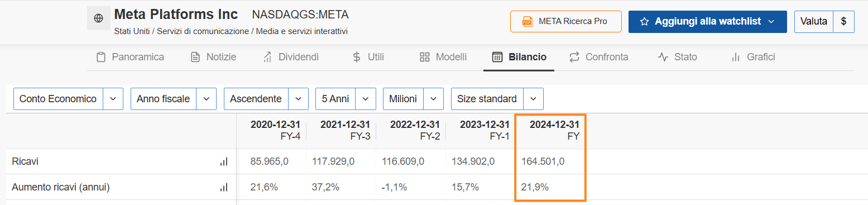
Task: Click the chart icon in the Ricavi row
Action: [224, 161]
